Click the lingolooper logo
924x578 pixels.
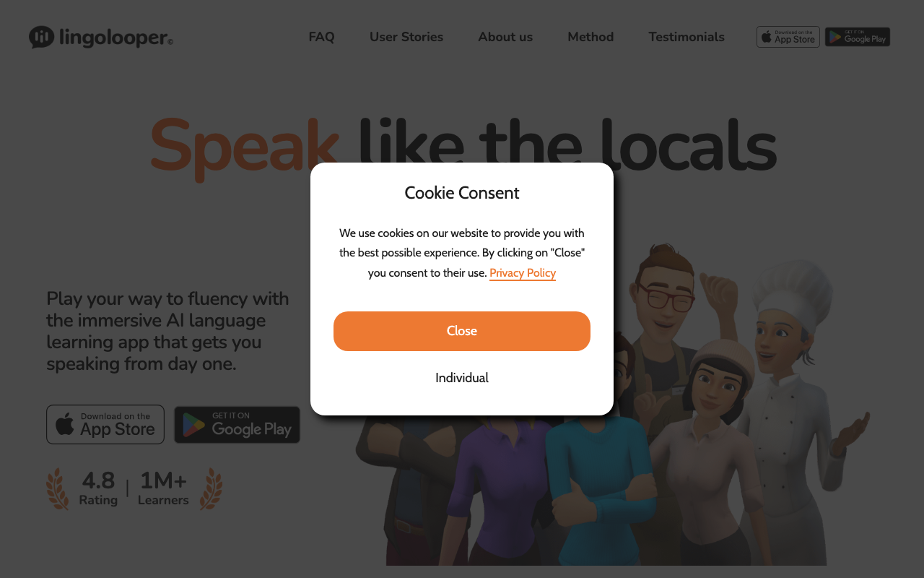point(101,37)
